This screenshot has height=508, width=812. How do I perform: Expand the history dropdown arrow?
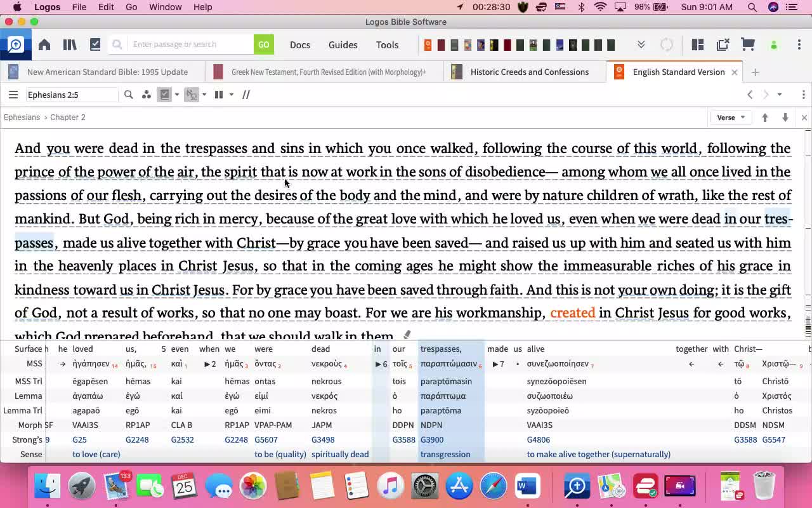coord(780,95)
